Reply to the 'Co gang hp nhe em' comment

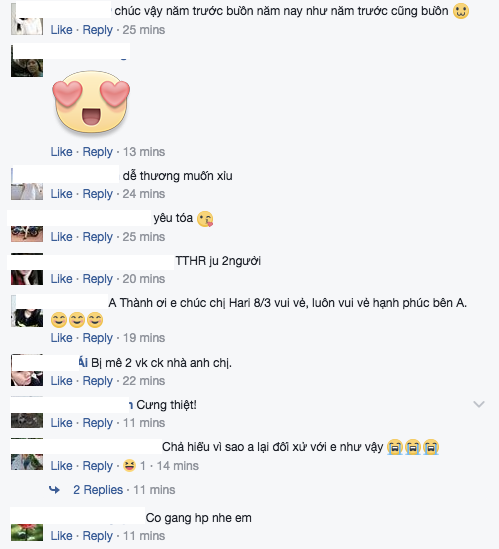(97, 536)
